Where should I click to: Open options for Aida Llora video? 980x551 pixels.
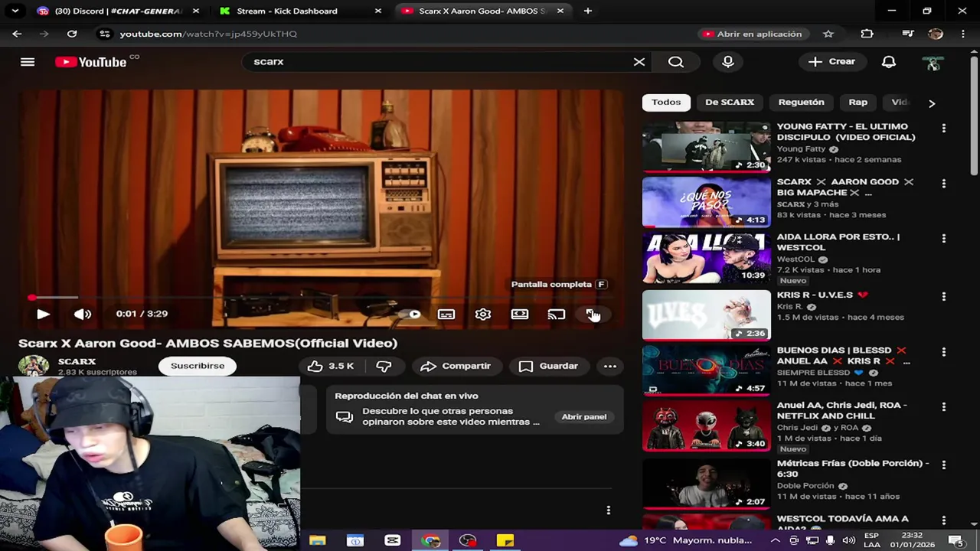point(944,239)
